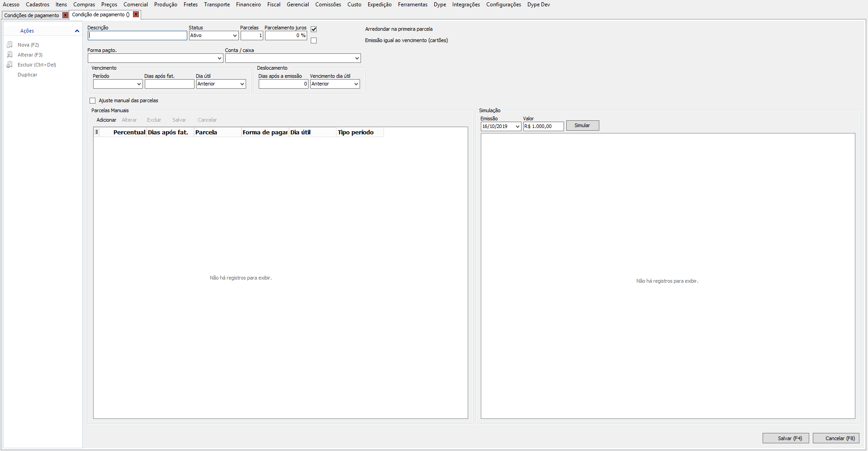Open the Vencimento dia útil dropdown

pos(356,84)
